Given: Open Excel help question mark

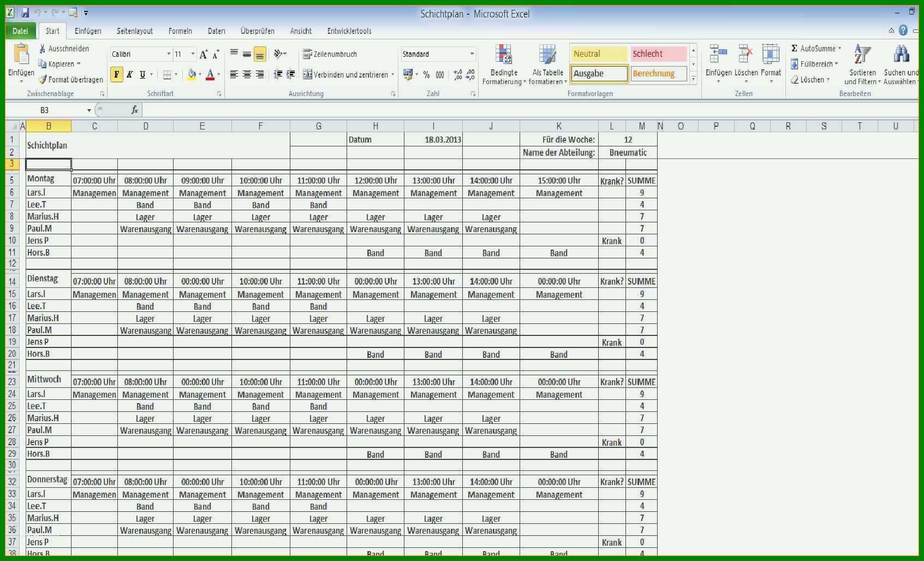Looking at the screenshot, I should tap(903, 31).
